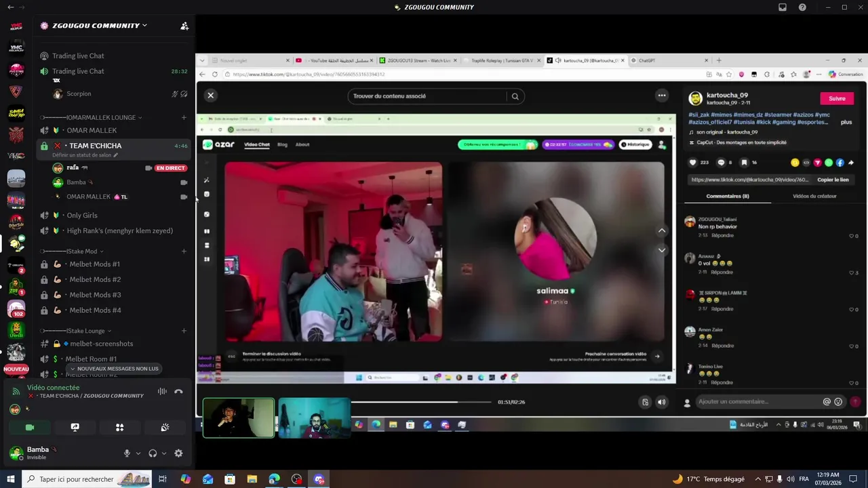This screenshot has width=868, height=488.
Task: Collapse the IStake Lounge category
Action: pos(75,331)
